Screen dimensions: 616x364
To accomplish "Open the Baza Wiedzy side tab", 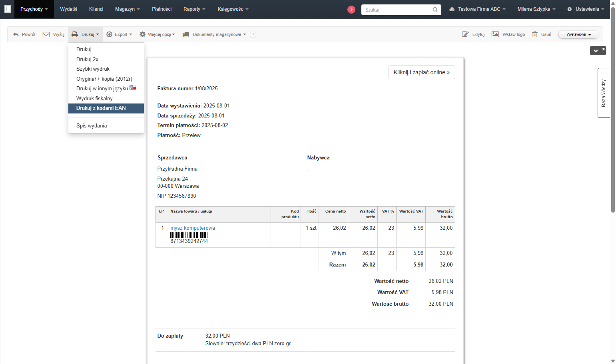I will [x=604, y=93].
